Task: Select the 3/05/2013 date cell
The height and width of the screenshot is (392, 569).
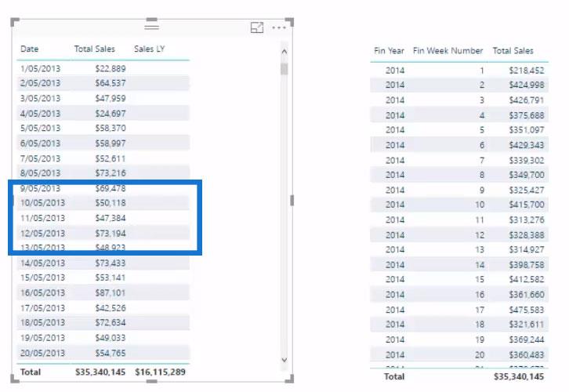Action: click(x=40, y=98)
